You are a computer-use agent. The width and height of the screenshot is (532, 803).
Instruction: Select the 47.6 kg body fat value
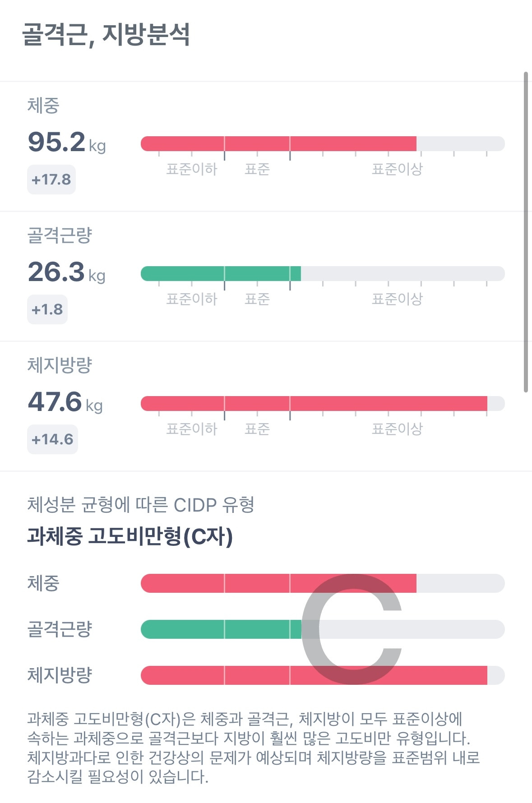click(x=65, y=402)
